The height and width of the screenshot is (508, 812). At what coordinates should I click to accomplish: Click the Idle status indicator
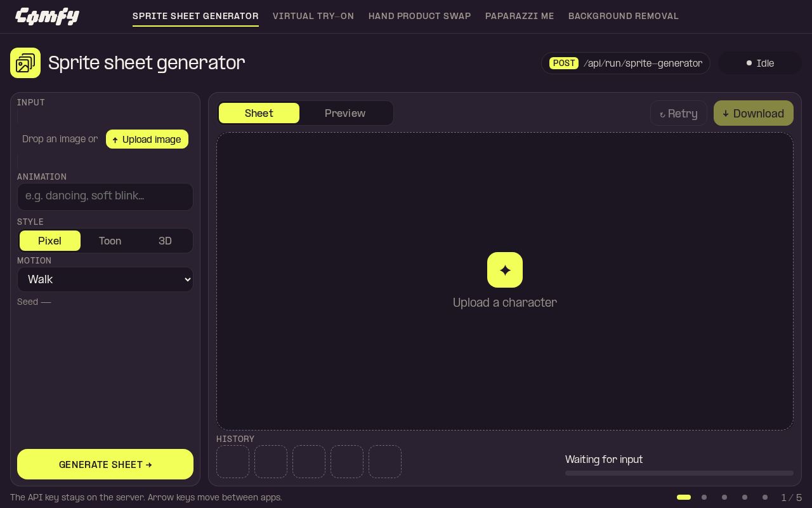(760, 63)
